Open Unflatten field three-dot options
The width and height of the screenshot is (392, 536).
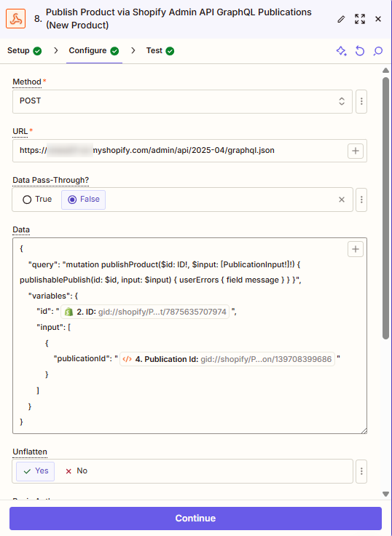coord(361,471)
